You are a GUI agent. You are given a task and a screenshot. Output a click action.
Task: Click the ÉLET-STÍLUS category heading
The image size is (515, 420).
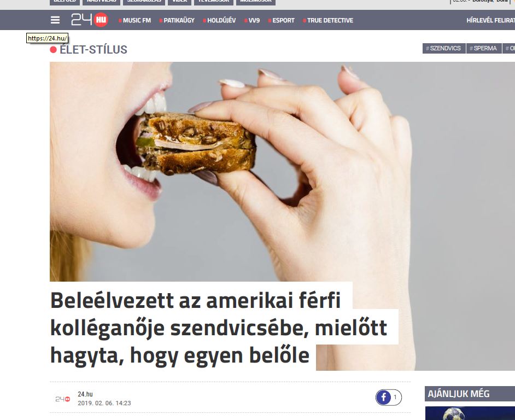coord(93,50)
